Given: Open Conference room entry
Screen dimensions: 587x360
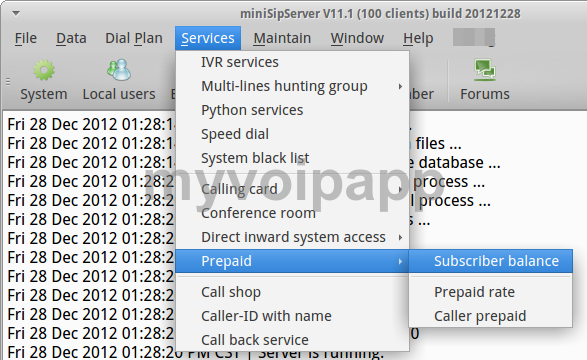Looking at the screenshot, I should click(x=292, y=213).
